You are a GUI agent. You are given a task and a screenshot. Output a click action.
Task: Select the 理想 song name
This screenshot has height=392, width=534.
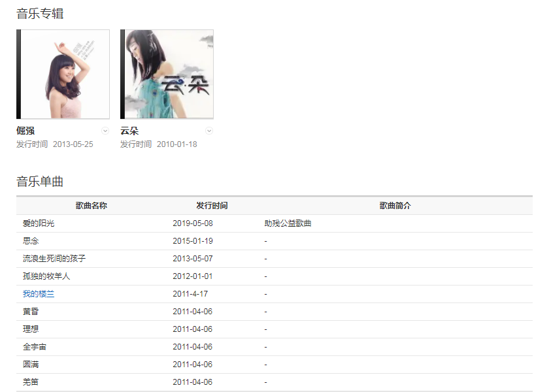[x=31, y=329]
